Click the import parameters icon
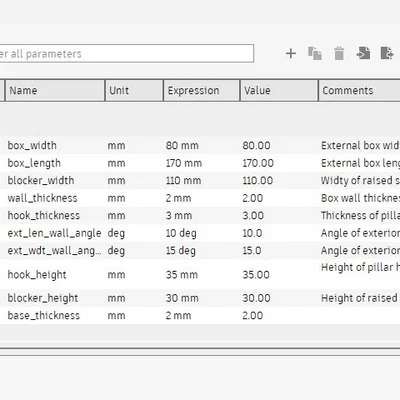 click(x=363, y=53)
